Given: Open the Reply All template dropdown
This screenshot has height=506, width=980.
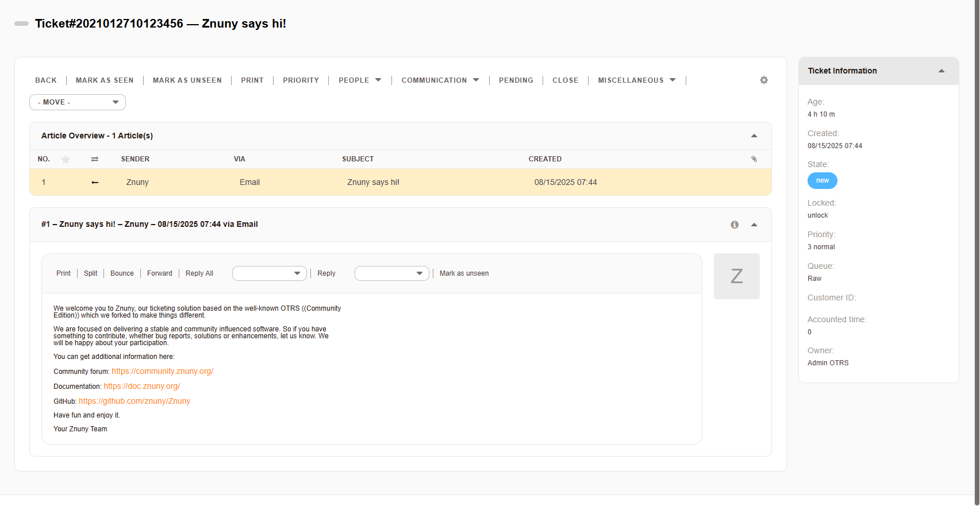Looking at the screenshot, I should (x=269, y=273).
